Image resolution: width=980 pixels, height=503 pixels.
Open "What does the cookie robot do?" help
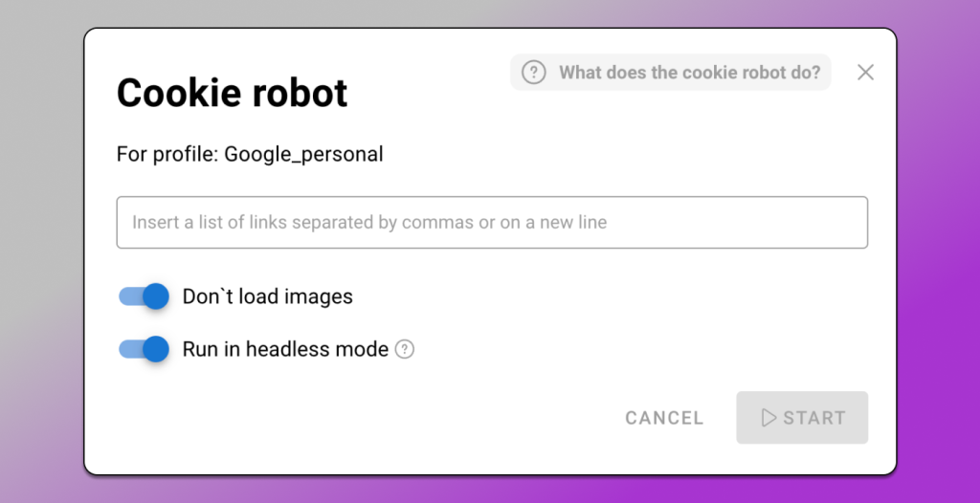[x=689, y=73]
